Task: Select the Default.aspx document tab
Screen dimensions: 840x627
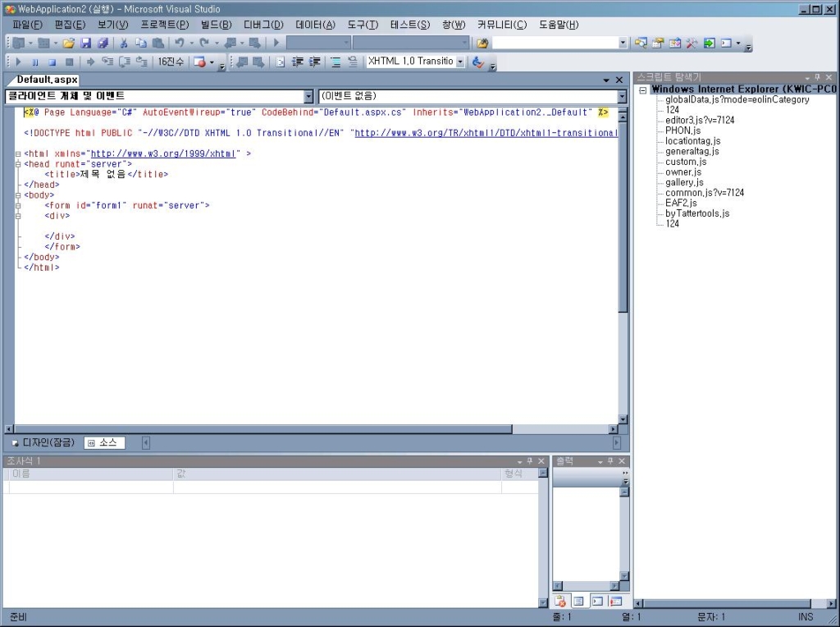Action: [47, 80]
